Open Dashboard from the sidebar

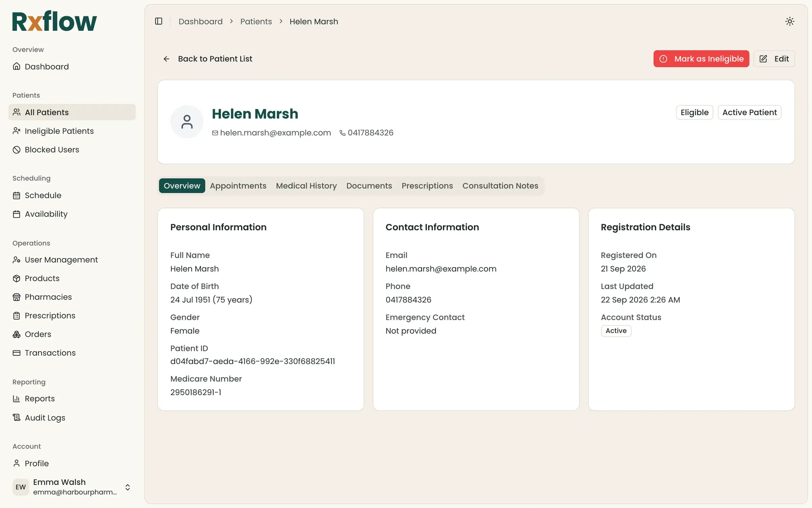[x=72, y=66]
